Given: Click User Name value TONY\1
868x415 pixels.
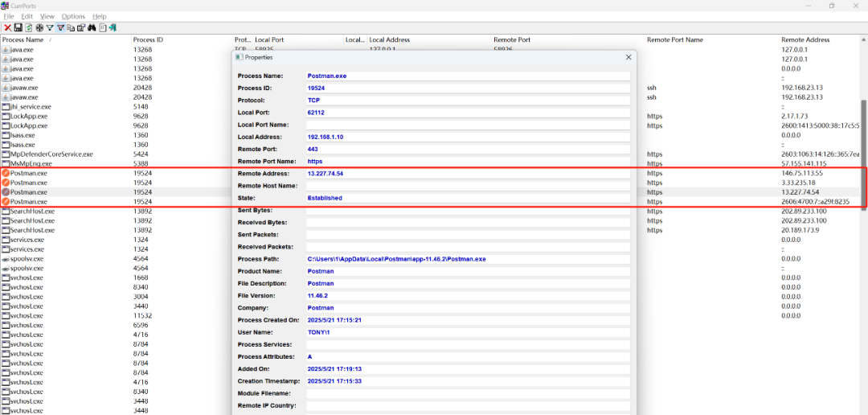Looking at the screenshot, I should coord(318,332).
